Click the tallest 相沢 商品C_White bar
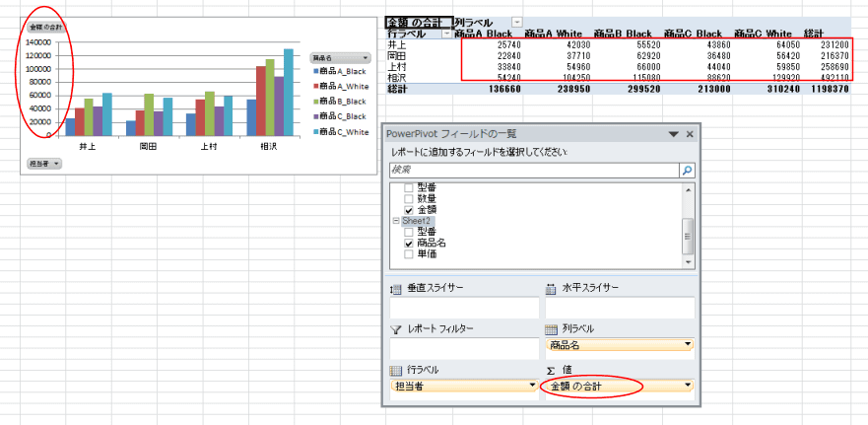 [289, 92]
